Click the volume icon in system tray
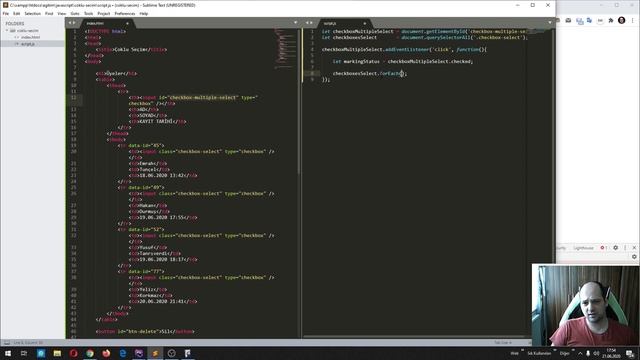 596,353
